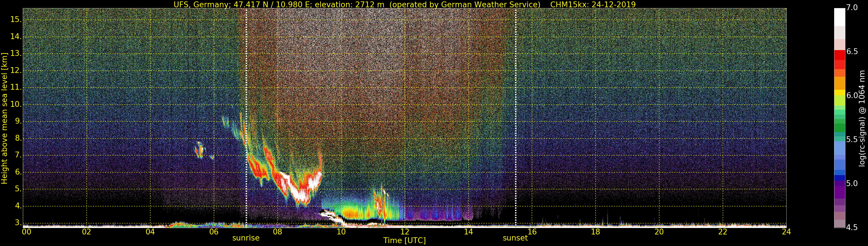Viewport: 868px width, 246px height.
Task: Click the 'Time [UTC]' axis label
Action: pyautogui.click(x=404, y=241)
